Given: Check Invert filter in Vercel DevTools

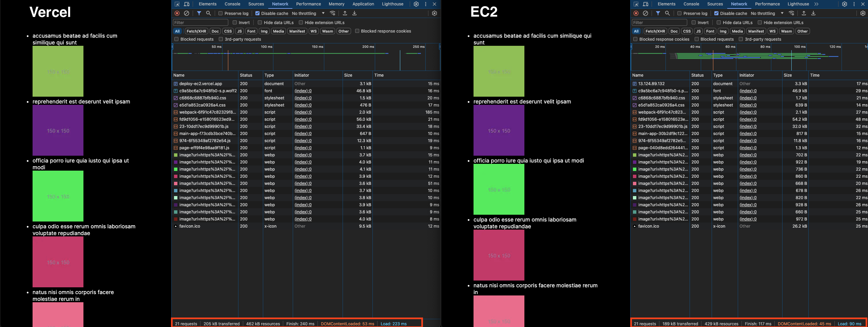Looking at the screenshot, I should click(235, 23).
